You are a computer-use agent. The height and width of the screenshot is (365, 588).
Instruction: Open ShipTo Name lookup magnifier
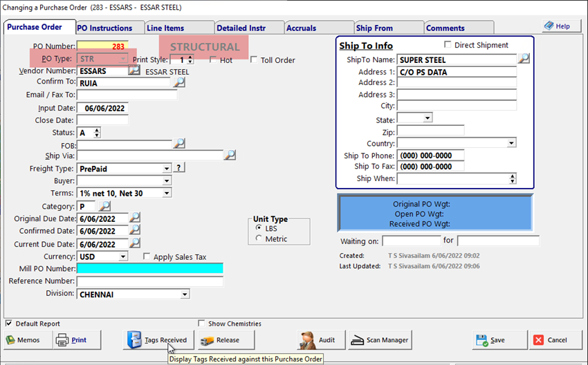pos(524,59)
